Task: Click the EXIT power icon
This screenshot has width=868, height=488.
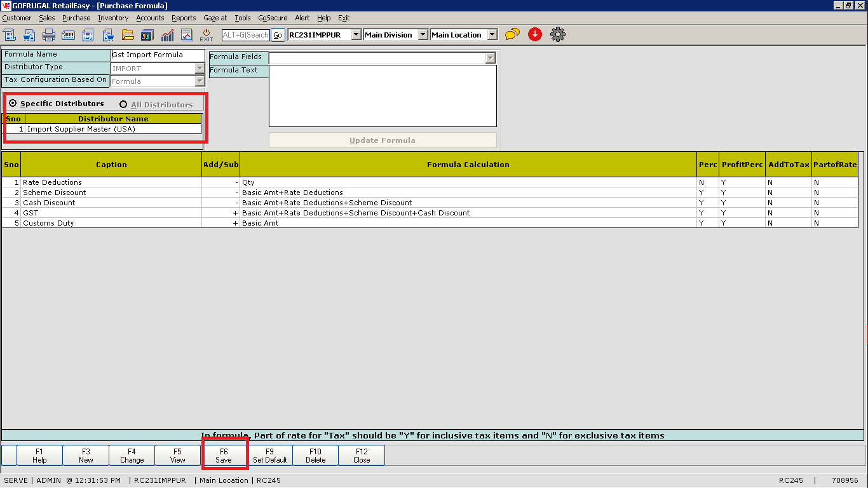Action: (x=207, y=35)
